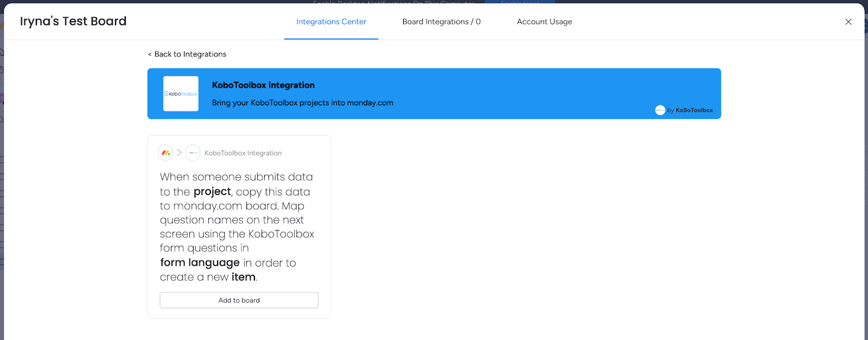Open the Board Integrations / 0 tab
The width and height of the screenshot is (868, 340).
click(441, 22)
